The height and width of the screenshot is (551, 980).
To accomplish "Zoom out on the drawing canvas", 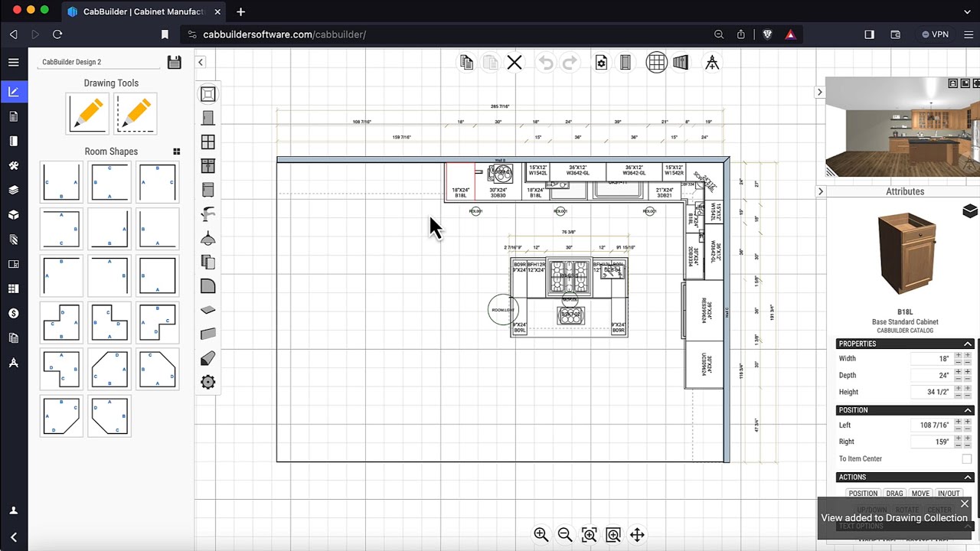I will tap(565, 535).
